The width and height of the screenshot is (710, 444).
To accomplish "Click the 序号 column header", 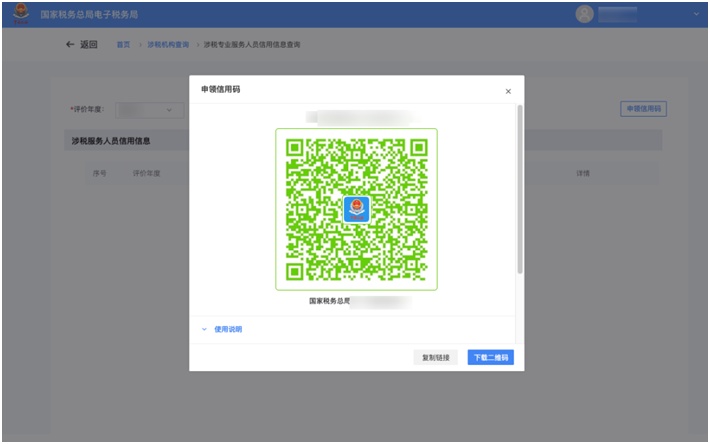I will [x=99, y=173].
